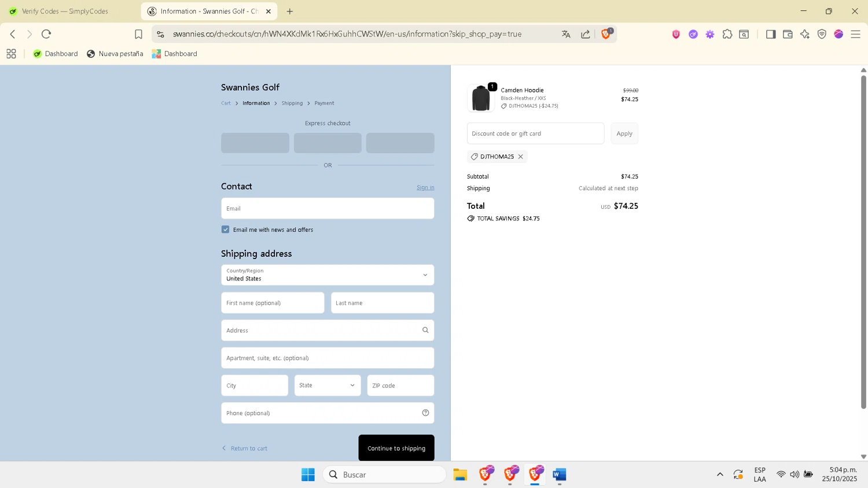Switch to the Verify Codes — SimplyCodes tab

pos(65,11)
